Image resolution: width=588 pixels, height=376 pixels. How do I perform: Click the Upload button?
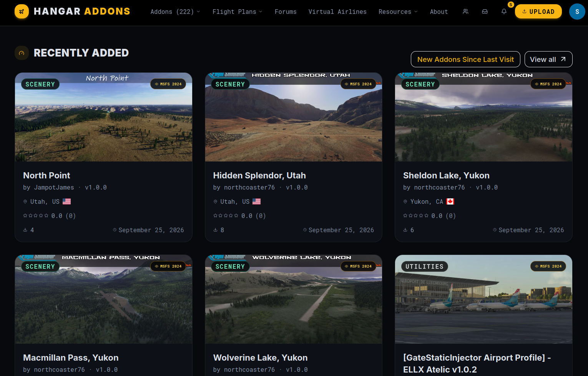[x=538, y=12]
